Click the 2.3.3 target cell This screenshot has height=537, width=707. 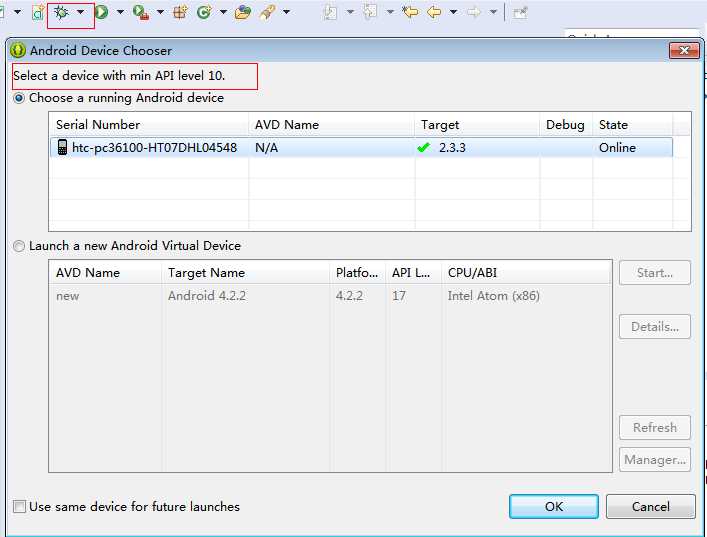click(452, 147)
